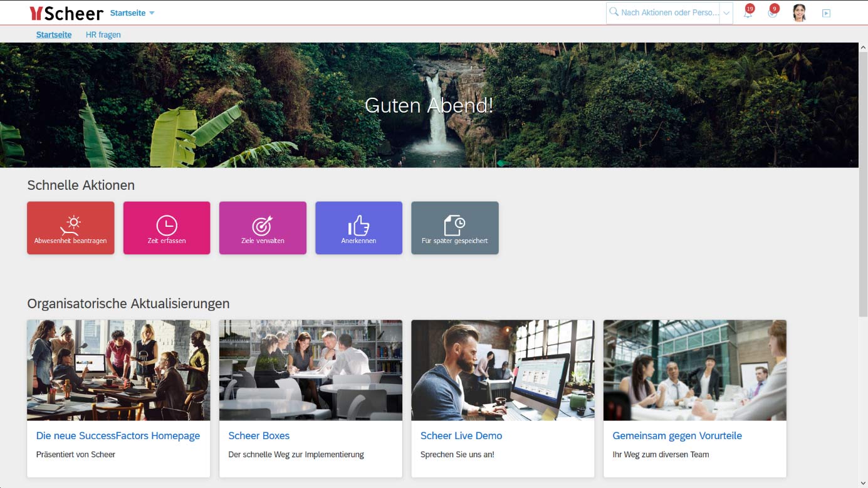
Task: Open the user profile avatar menu
Action: point(799,13)
